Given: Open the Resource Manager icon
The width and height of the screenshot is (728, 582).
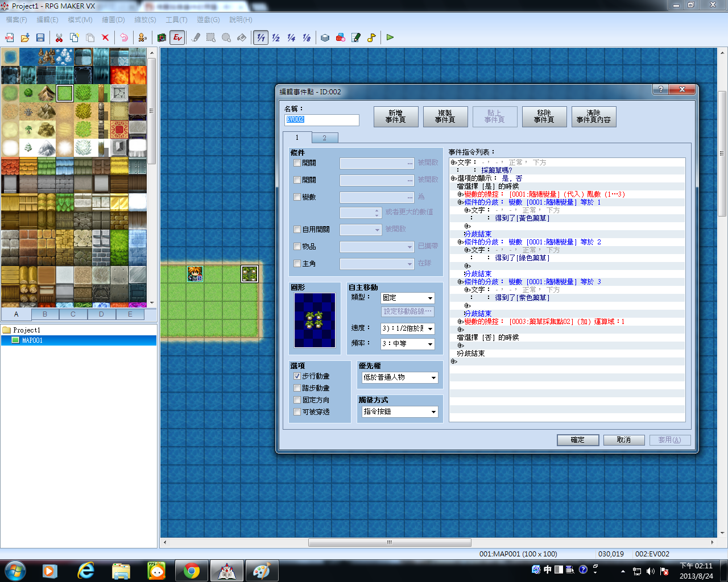Looking at the screenshot, I should (341, 38).
